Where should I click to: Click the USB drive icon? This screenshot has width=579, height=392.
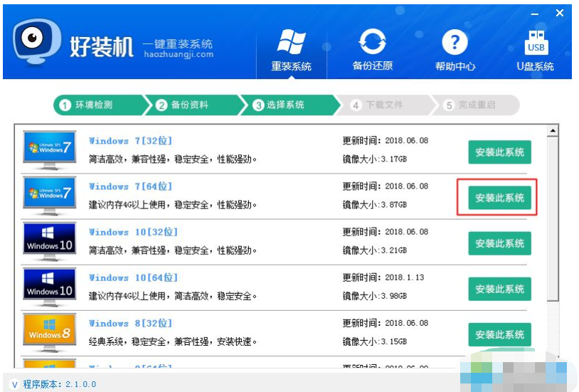pyautogui.click(x=536, y=43)
